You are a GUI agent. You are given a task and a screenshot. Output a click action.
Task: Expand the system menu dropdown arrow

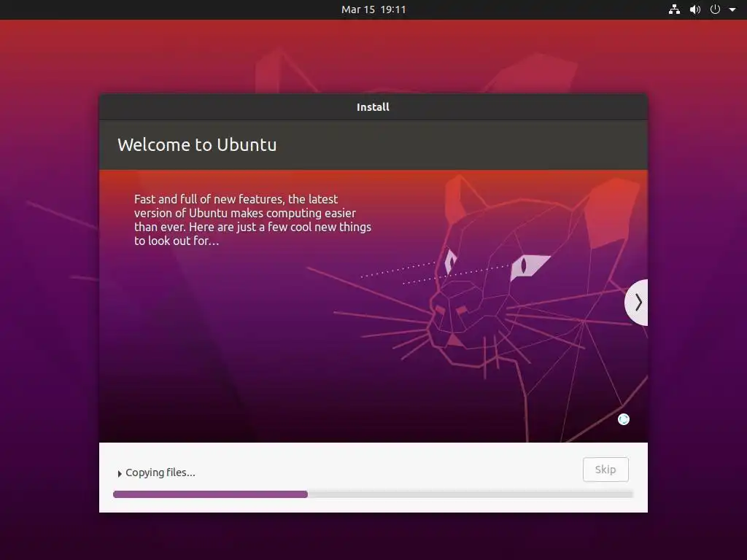coord(732,9)
